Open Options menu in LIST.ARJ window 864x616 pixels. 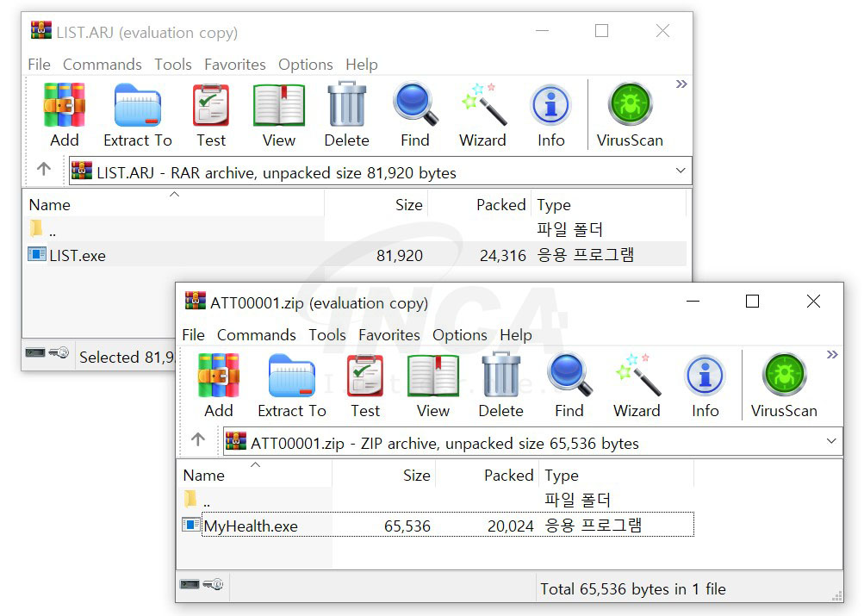(x=306, y=65)
